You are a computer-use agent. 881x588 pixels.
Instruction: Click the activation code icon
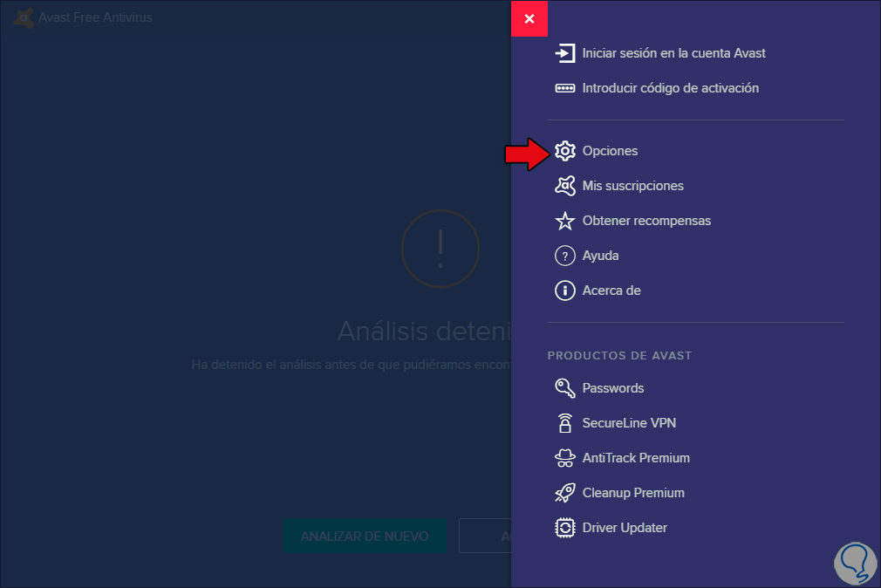click(564, 88)
